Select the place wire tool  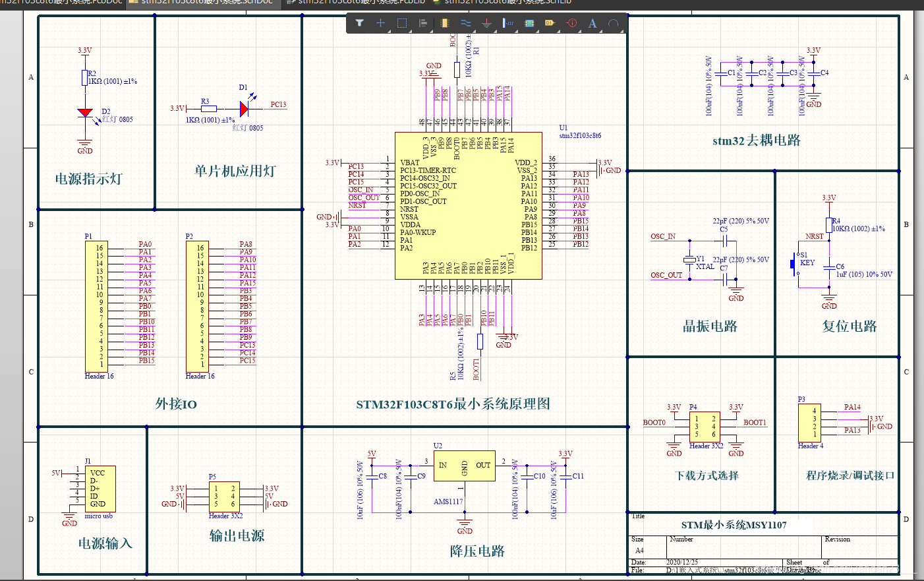466,23
